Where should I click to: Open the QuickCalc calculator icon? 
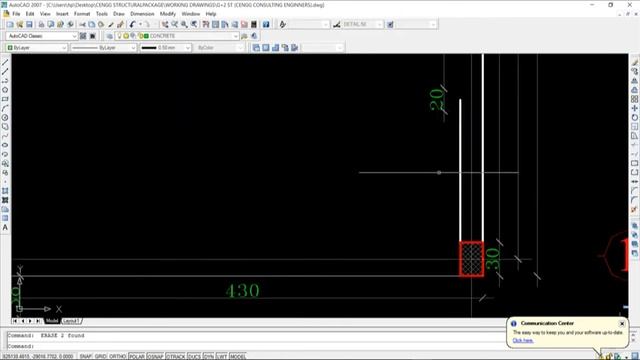[x=253, y=24]
